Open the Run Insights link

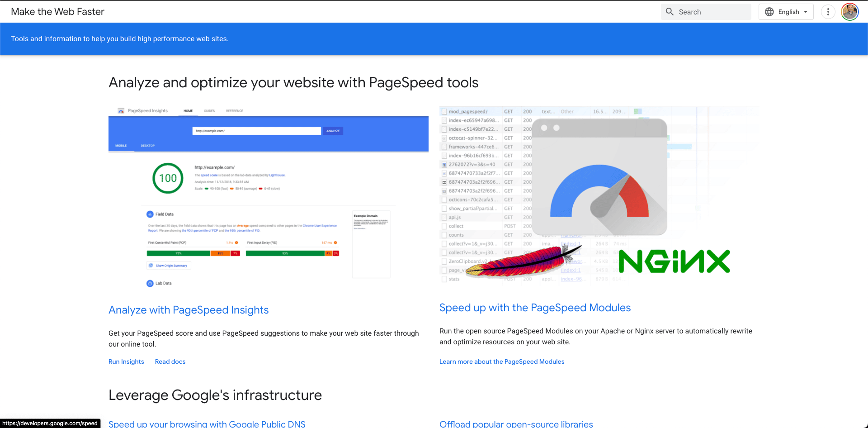tap(126, 361)
